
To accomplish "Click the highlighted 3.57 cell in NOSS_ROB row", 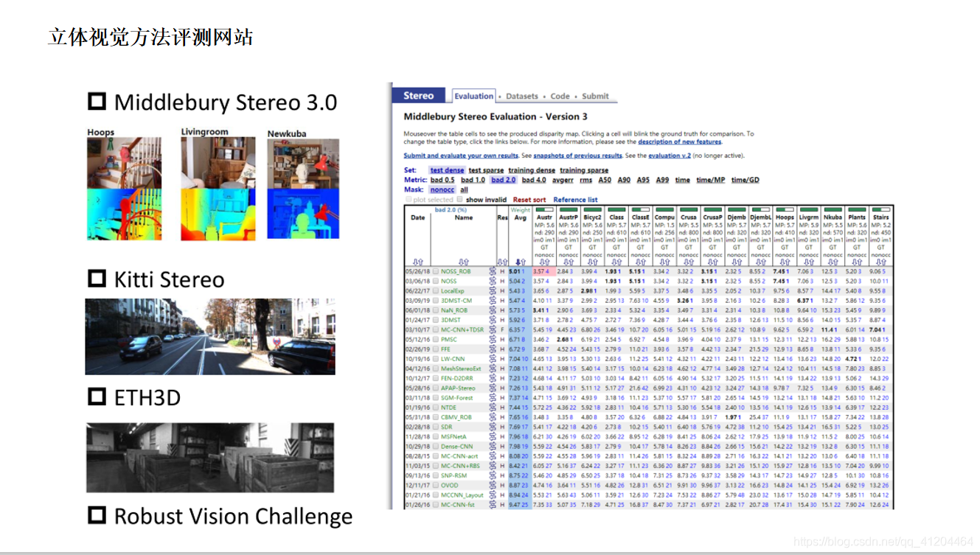I will (x=543, y=271).
